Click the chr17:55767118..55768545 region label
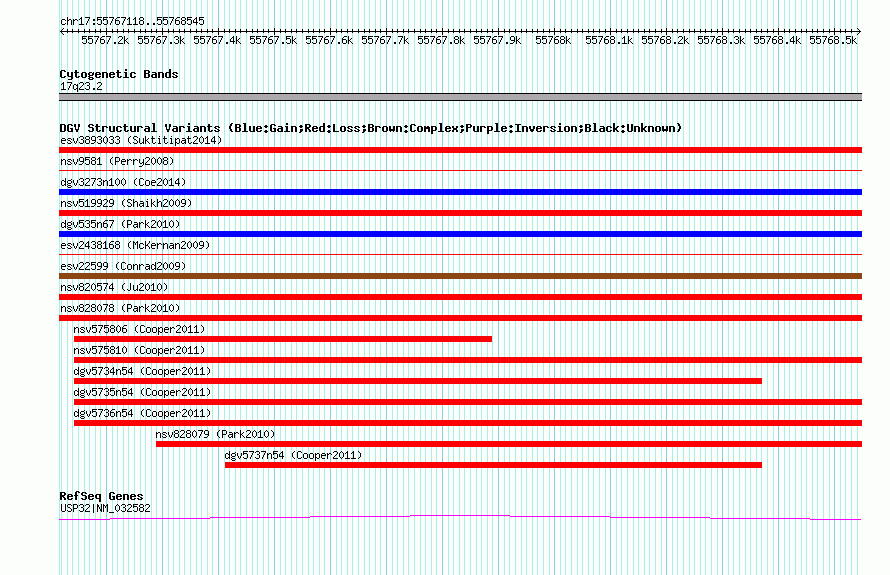The image size is (890, 575). point(132,21)
